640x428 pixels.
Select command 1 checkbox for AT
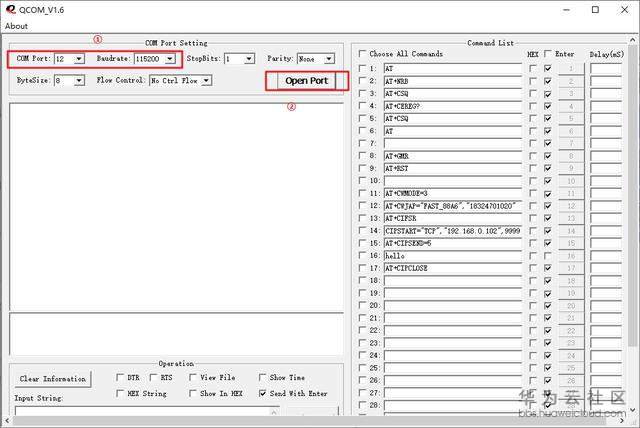[x=362, y=68]
